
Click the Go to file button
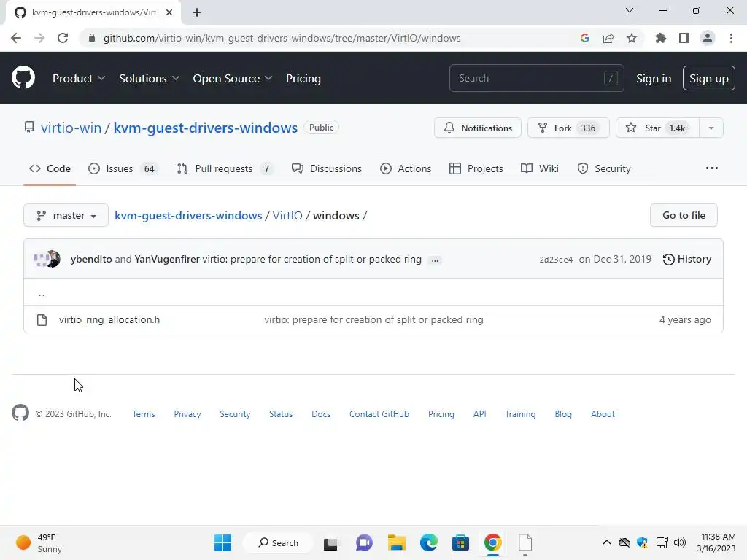pyautogui.click(x=683, y=215)
